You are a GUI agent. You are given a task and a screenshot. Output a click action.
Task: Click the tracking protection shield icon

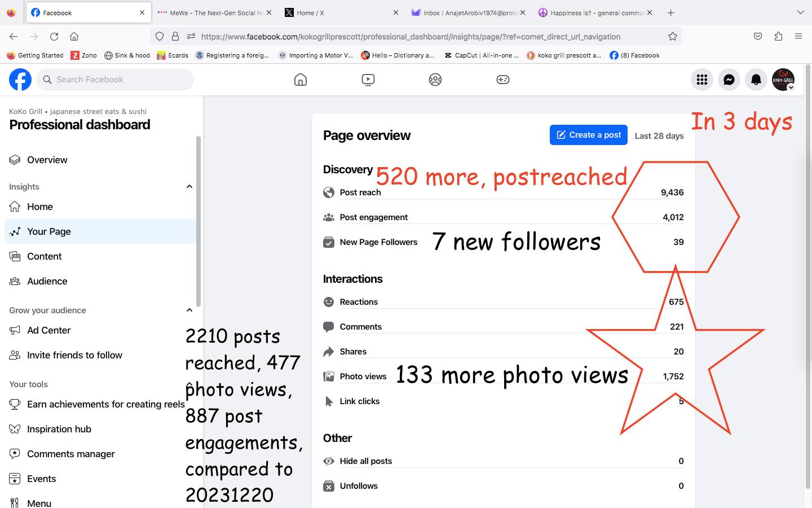(160, 36)
